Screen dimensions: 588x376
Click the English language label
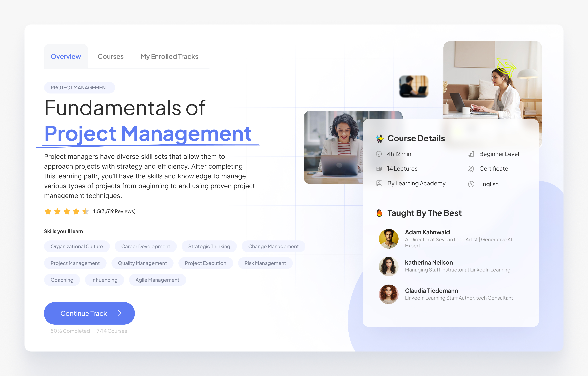pos(489,184)
